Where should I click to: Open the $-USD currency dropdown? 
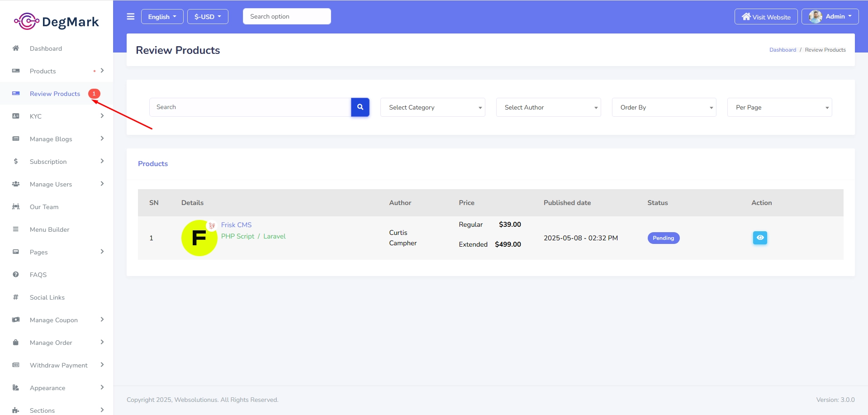click(x=208, y=17)
